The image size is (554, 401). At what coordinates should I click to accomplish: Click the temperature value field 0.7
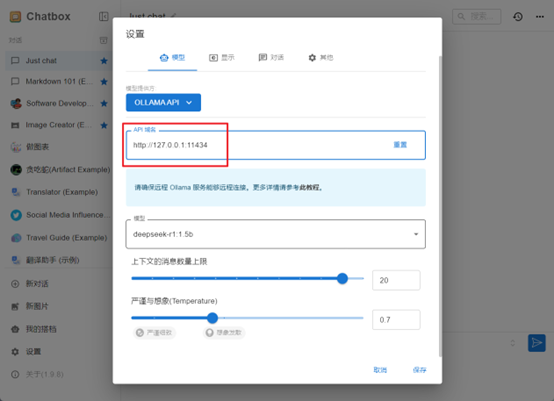pos(396,320)
